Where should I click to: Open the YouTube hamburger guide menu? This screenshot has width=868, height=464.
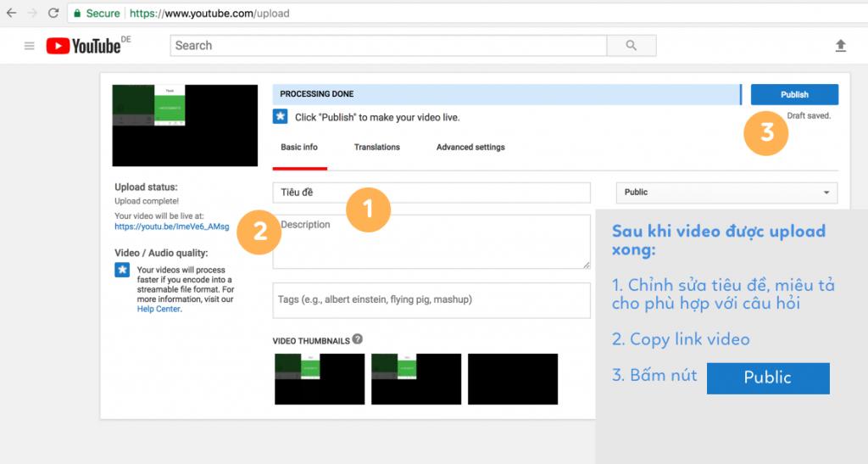pos(30,46)
